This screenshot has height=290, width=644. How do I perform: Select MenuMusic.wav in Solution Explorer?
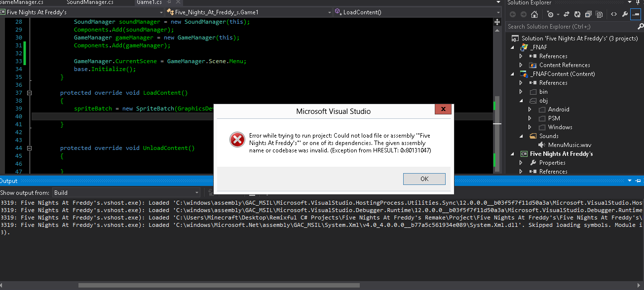pyautogui.click(x=569, y=145)
